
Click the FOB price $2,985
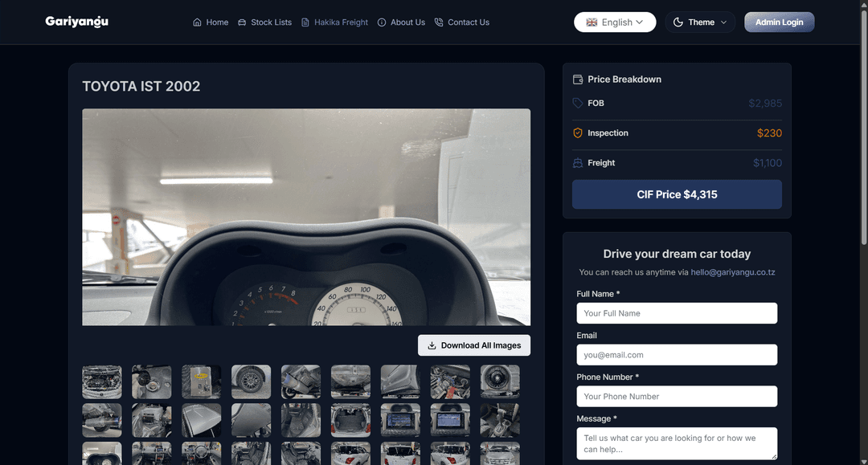765,104
